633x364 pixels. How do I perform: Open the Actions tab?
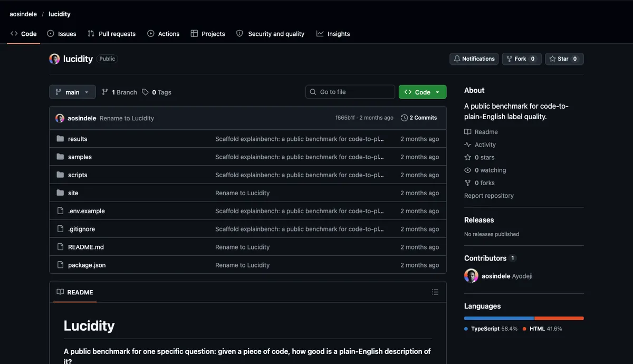tap(164, 34)
